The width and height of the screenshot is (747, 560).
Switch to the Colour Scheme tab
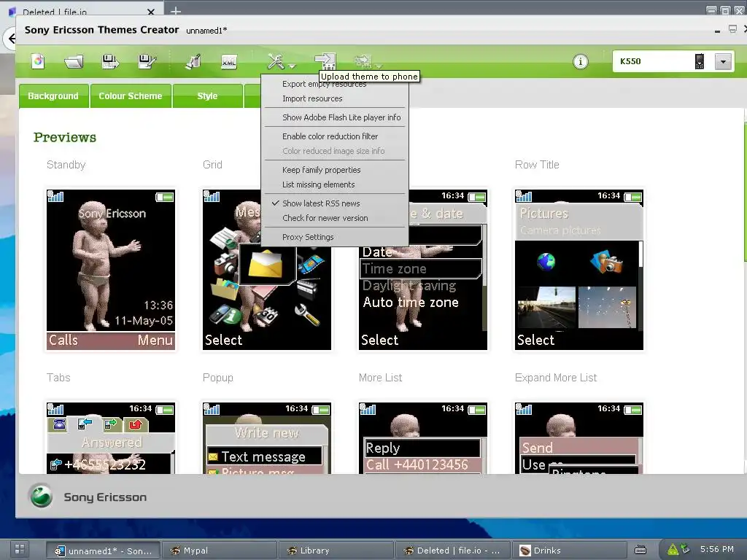pos(131,96)
